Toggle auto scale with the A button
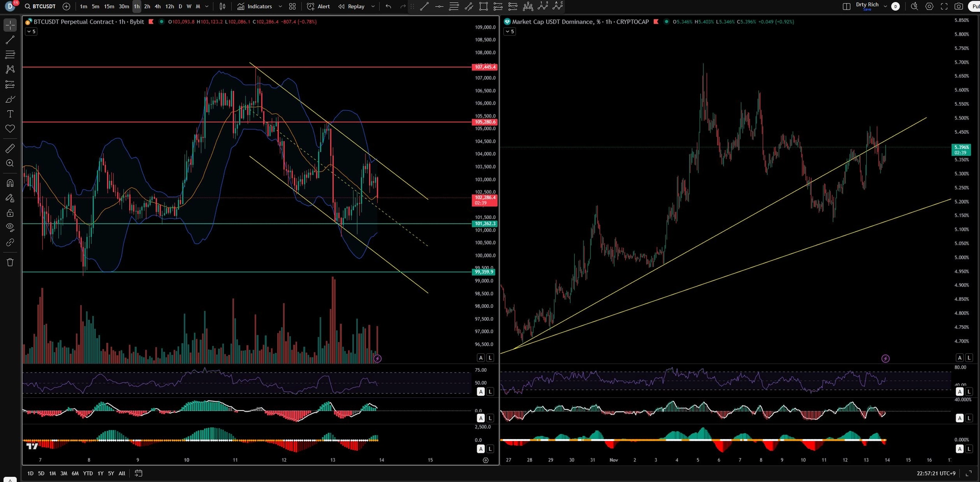 click(480, 357)
